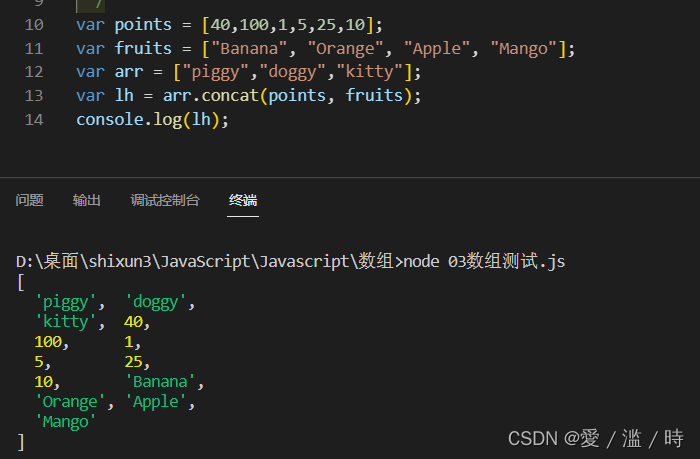Click the terminal command 'node 03数组测试.js'
700x459 pixels.
(484, 261)
